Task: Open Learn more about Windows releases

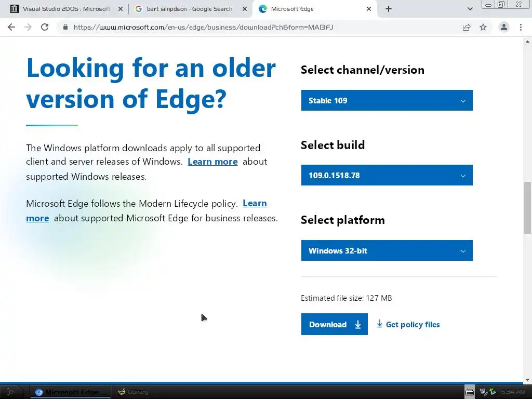Action: (x=212, y=162)
